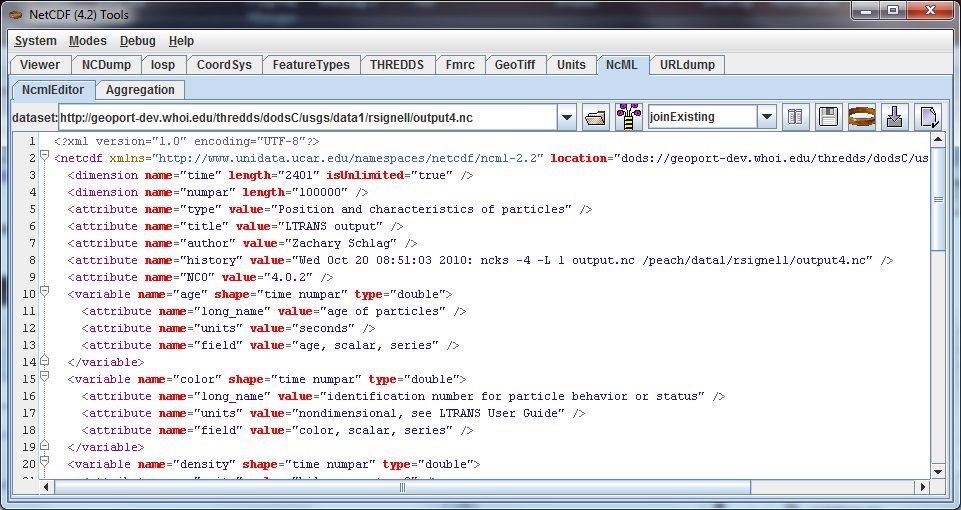This screenshot has height=510, width=961.
Task: Click the vertical scrollbar down arrow
Action: pos(938,471)
